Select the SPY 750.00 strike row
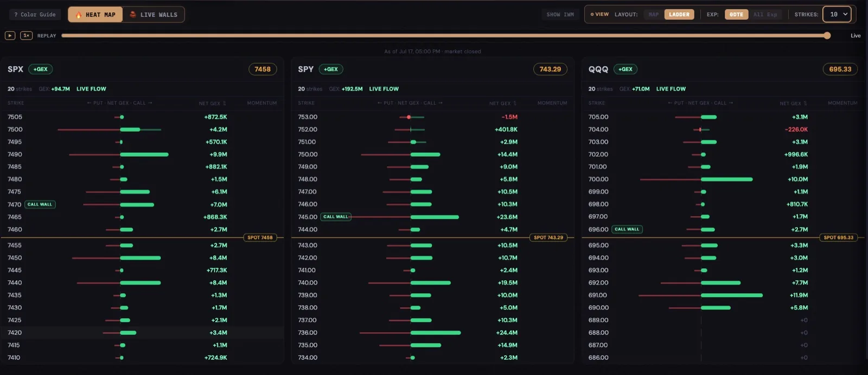 coord(432,154)
